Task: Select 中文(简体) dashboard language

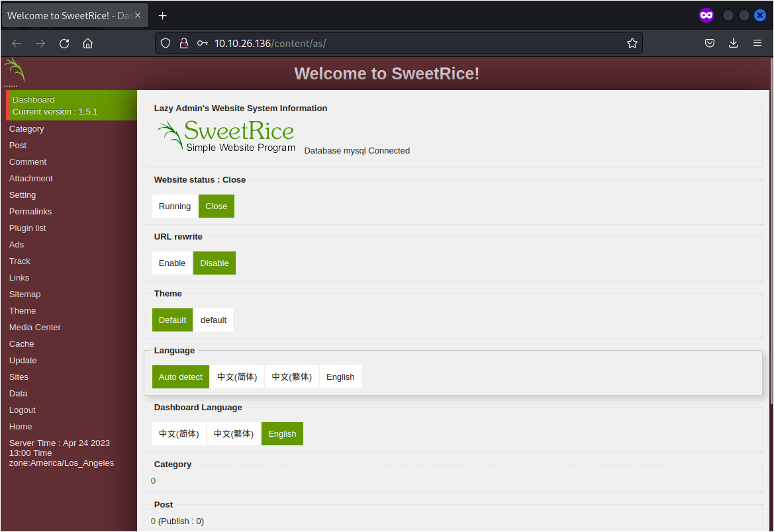Action: (179, 434)
